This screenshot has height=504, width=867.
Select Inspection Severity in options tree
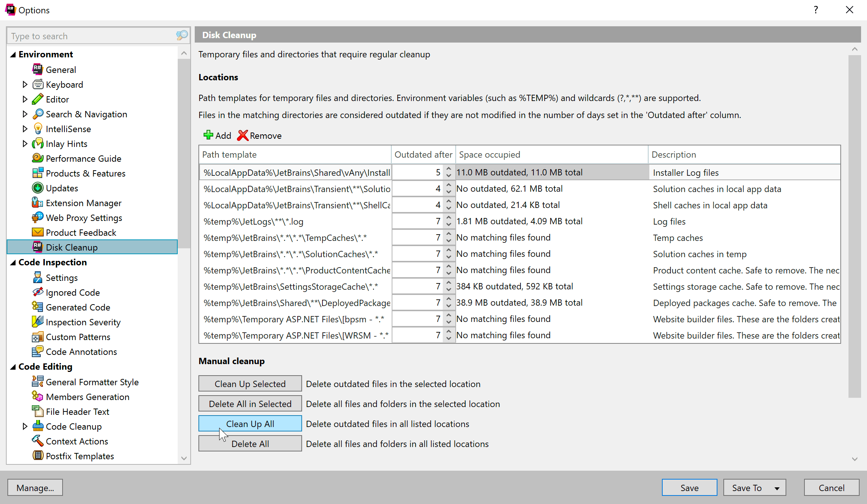(x=83, y=322)
